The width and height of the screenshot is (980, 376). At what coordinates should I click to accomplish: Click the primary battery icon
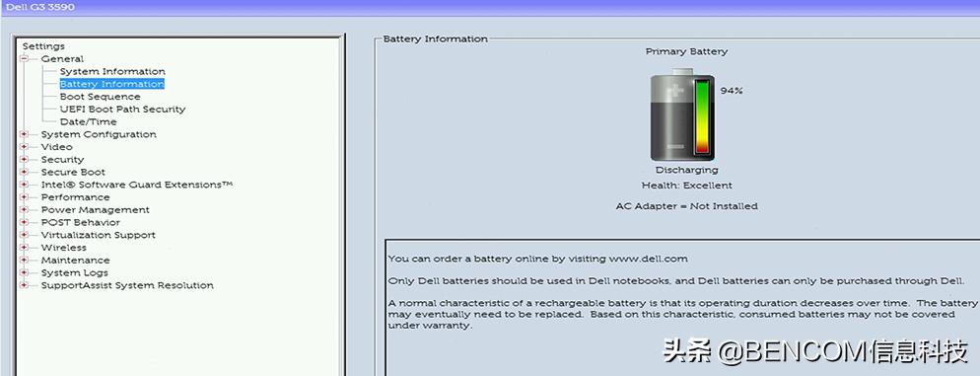(x=682, y=115)
